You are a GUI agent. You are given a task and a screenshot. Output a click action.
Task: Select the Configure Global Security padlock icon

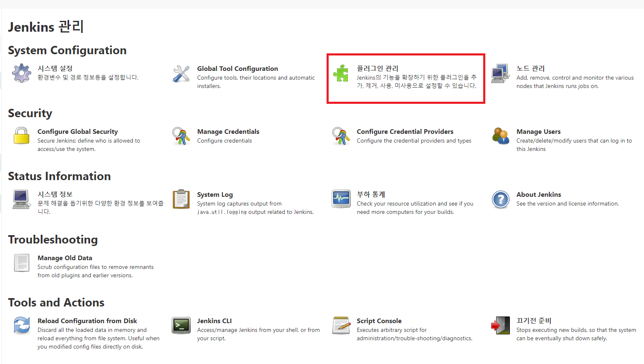(x=22, y=136)
